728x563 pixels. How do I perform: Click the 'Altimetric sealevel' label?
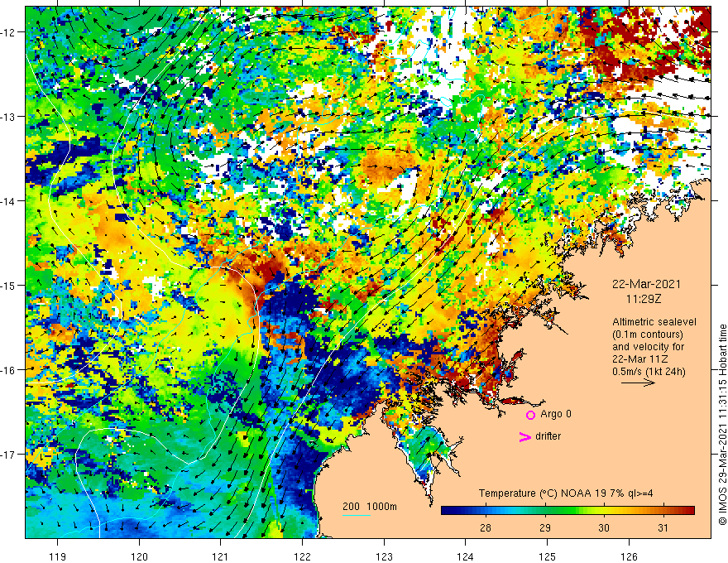pos(654,321)
